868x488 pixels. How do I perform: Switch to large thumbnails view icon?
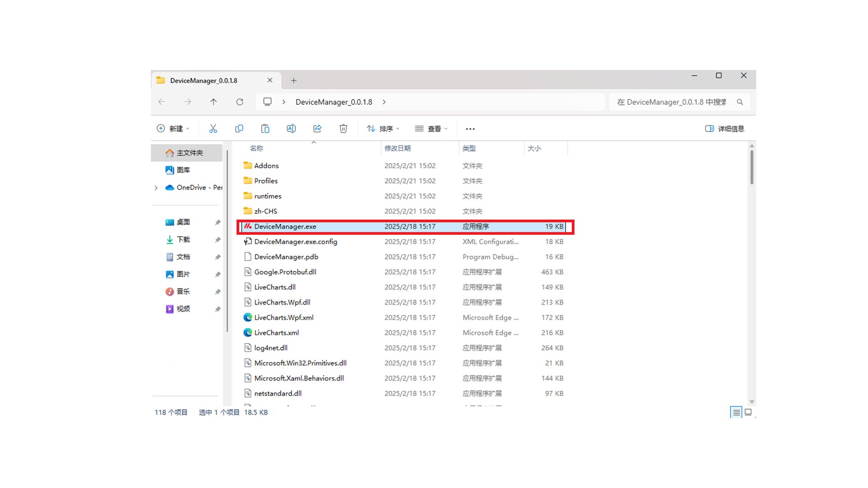click(748, 412)
